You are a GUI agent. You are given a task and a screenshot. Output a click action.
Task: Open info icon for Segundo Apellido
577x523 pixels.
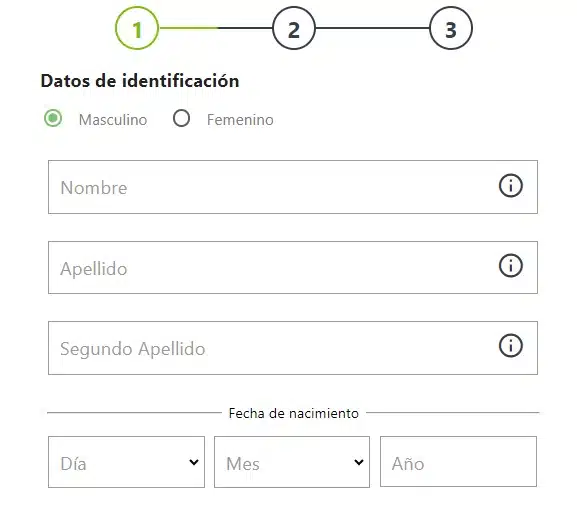point(510,346)
